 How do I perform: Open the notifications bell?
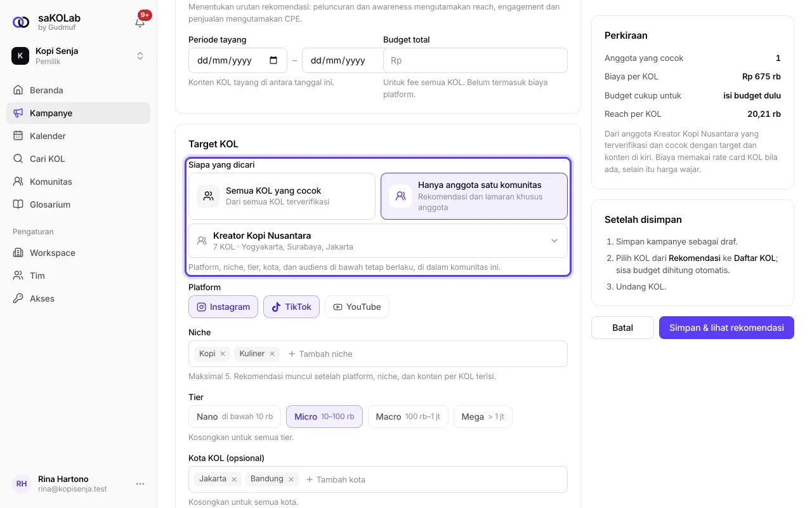point(140,22)
